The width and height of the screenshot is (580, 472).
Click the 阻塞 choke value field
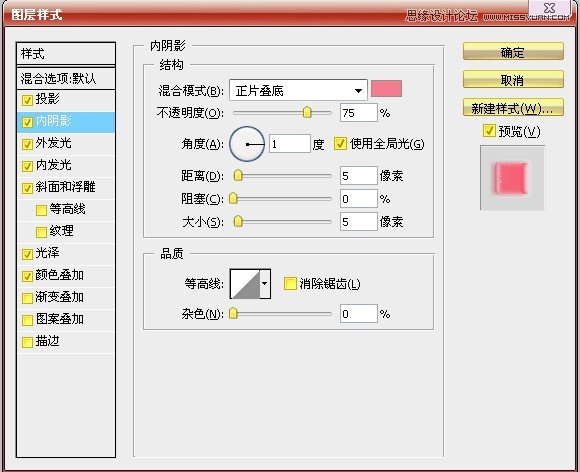click(359, 199)
